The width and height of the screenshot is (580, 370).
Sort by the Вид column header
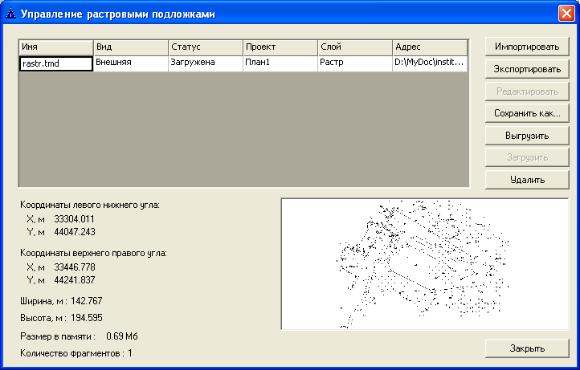[x=131, y=47]
